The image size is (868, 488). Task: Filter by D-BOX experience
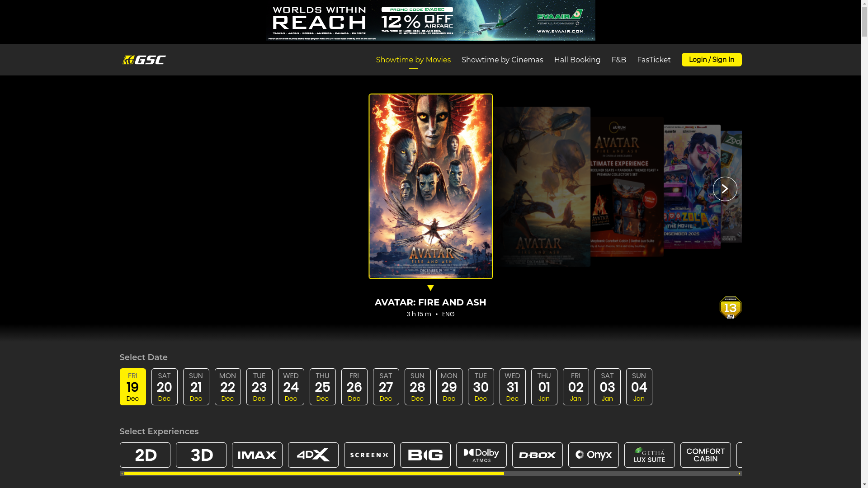[538, 455]
